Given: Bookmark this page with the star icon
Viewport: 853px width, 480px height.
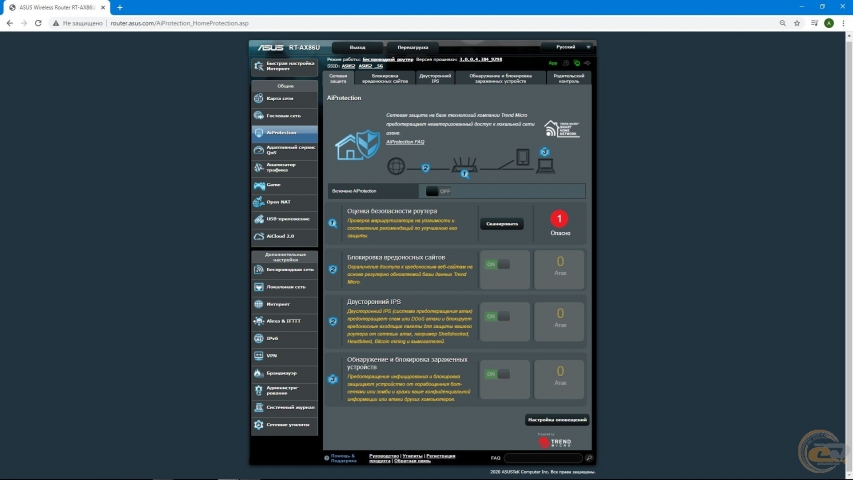Looking at the screenshot, I should (x=797, y=23).
